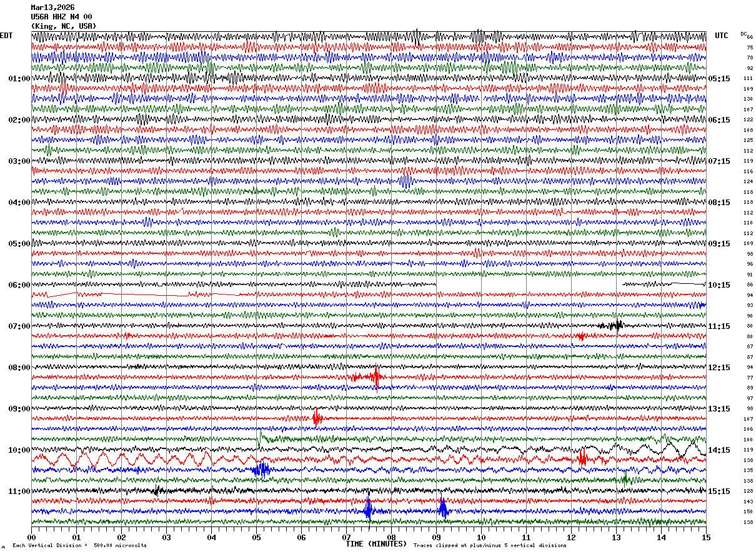
Task: Click the 06:00 EDT row label
Action: (x=19, y=285)
